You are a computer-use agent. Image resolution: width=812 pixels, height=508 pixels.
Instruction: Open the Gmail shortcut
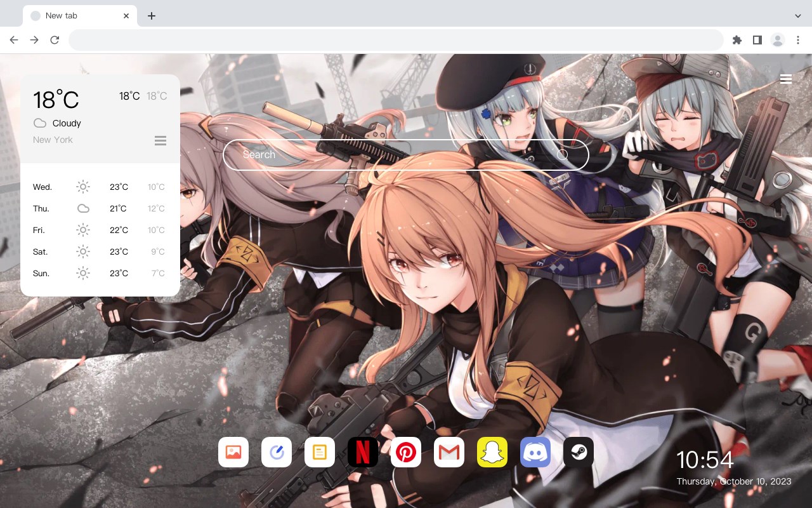click(x=449, y=452)
